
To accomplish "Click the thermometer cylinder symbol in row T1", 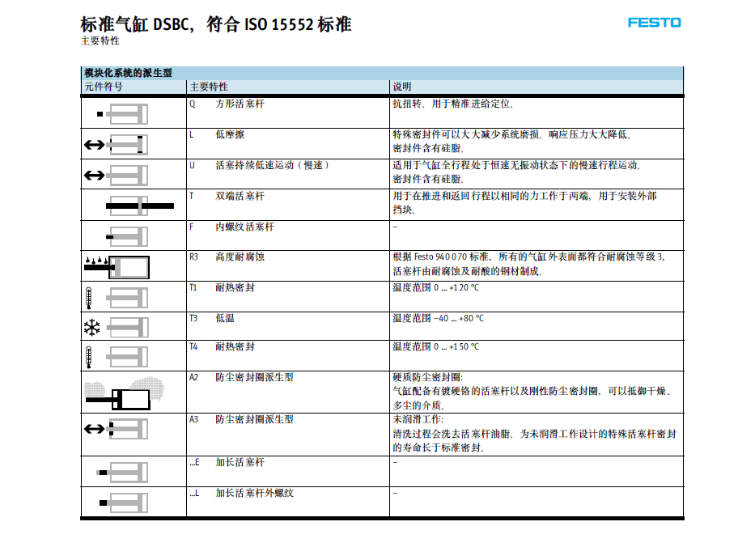I will click(116, 298).
